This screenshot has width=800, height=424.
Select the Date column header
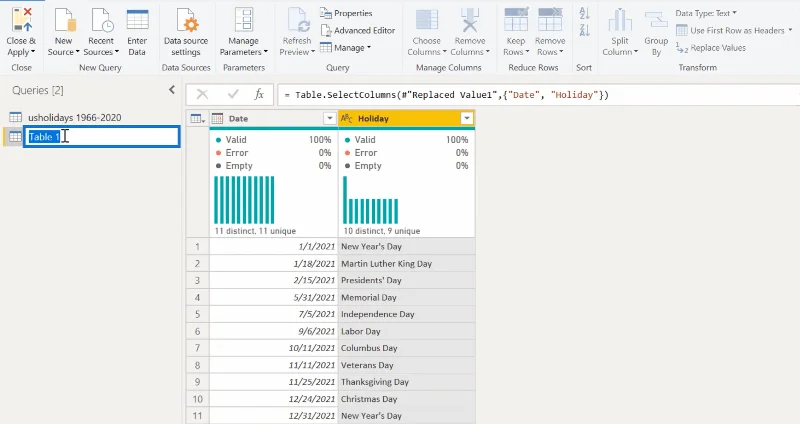click(x=273, y=119)
